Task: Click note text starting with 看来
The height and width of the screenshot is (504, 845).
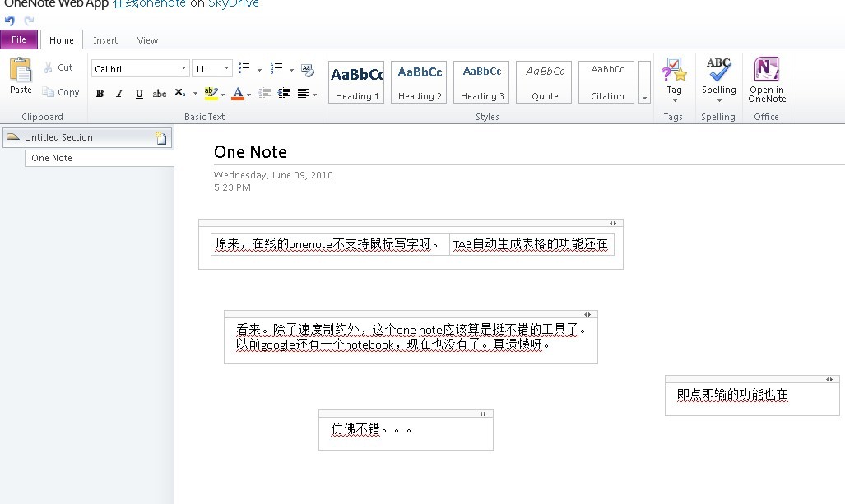Action: coord(411,336)
